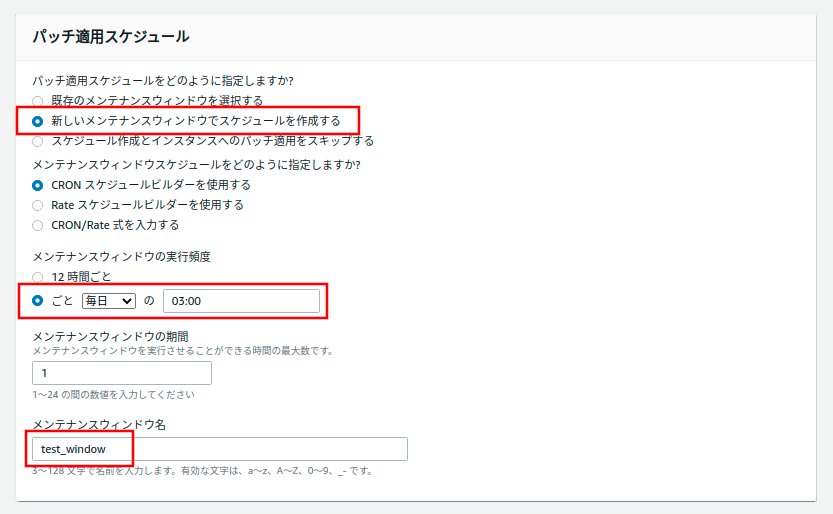Choose '新しいメンテナンスウィンドウでスケジュールを作成する' radio button
The width and height of the screenshot is (833, 514).
[x=38, y=121]
